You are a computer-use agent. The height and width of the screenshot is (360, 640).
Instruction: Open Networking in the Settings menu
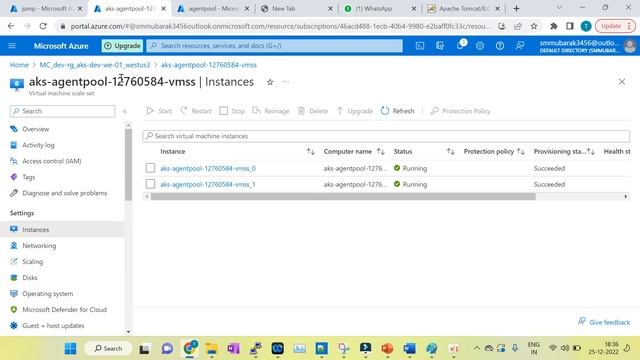point(39,245)
